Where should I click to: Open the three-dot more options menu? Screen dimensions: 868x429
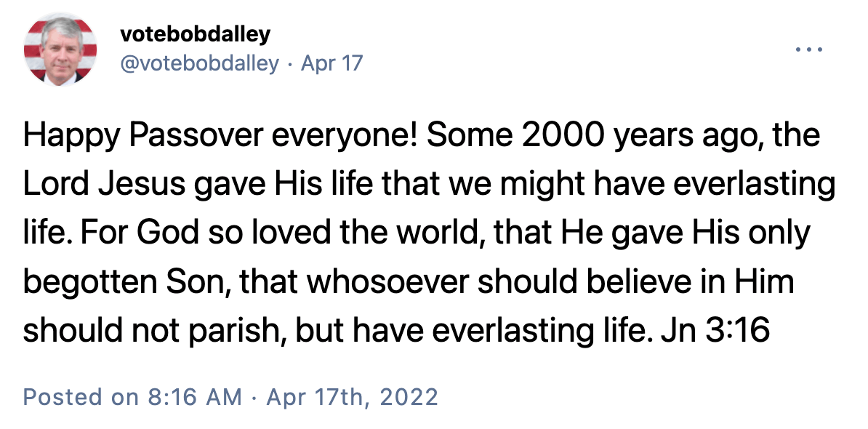pos(809,50)
